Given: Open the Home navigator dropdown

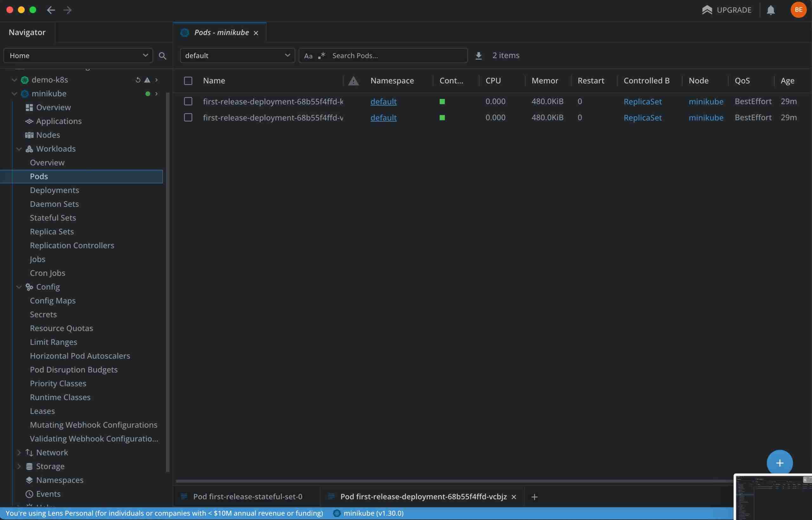Looking at the screenshot, I should (78, 56).
